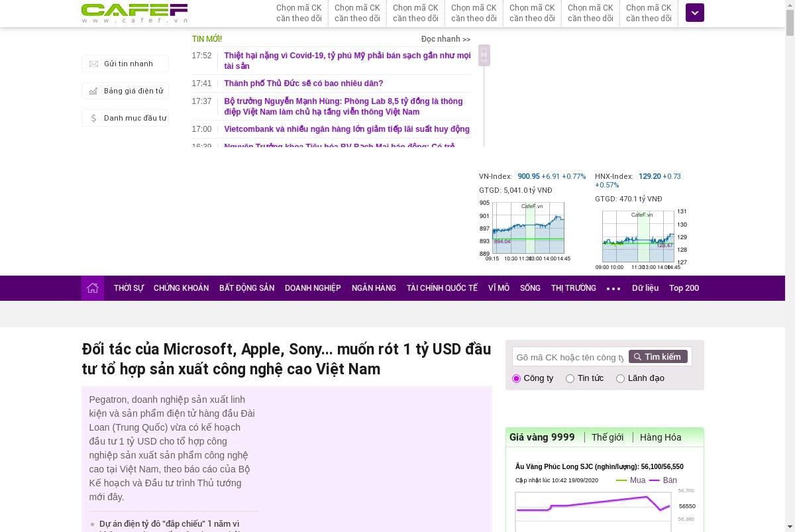Click the VN-Index intraday chart

click(528, 228)
